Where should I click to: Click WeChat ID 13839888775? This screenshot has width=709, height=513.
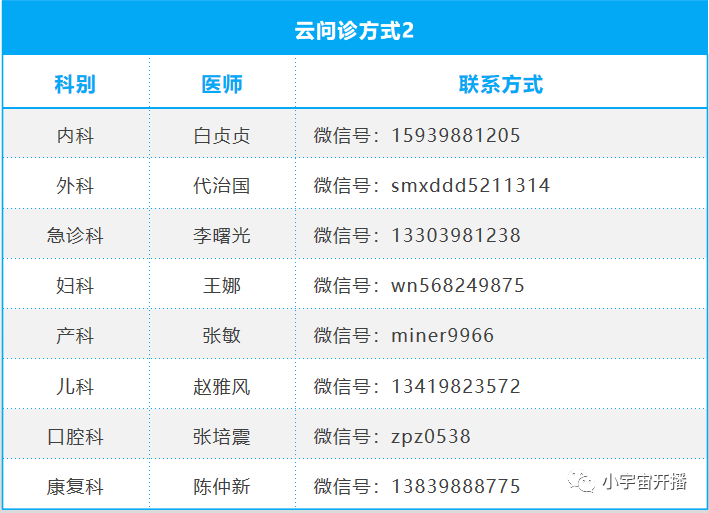(x=456, y=486)
